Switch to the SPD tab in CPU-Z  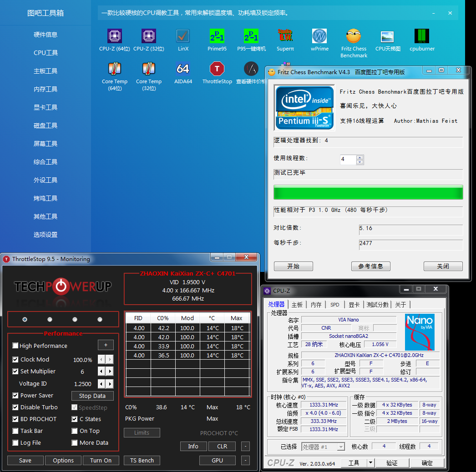pos(335,305)
